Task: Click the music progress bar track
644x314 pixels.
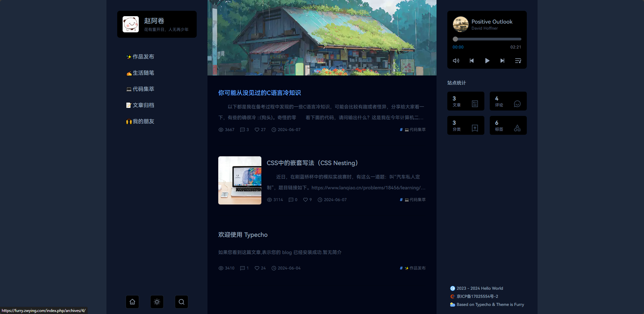Action: pyautogui.click(x=487, y=39)
